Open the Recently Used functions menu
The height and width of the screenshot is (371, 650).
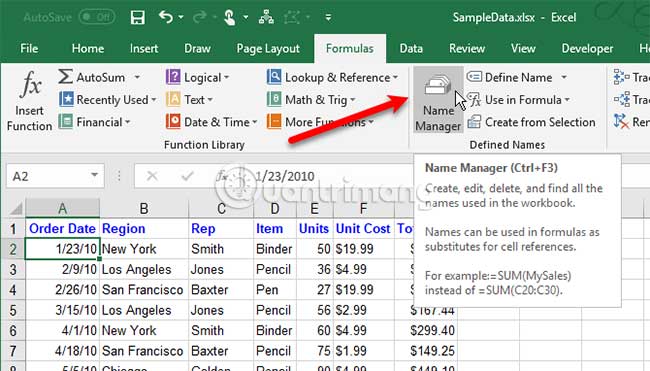[108, 100]
